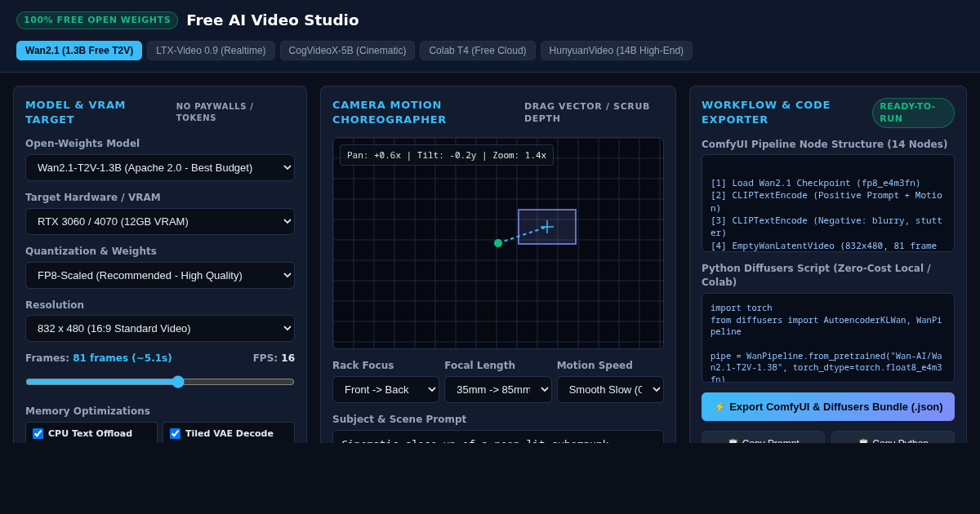Choose the Colab T4 (Free Cloud) tab

pos(478,51)
